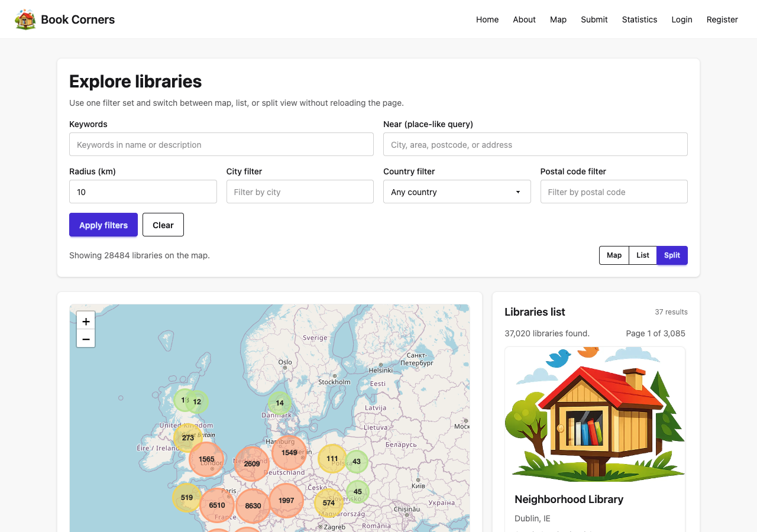757x532 pixels.
Task: Open the Neighborhood Library thumbnail image
Action: coord(594,414)
